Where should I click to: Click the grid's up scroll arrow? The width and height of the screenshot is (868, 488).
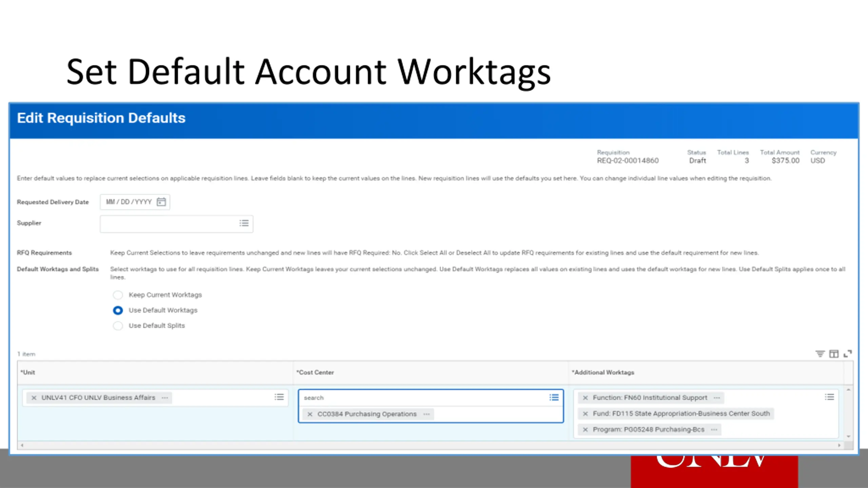click(848, 390)
